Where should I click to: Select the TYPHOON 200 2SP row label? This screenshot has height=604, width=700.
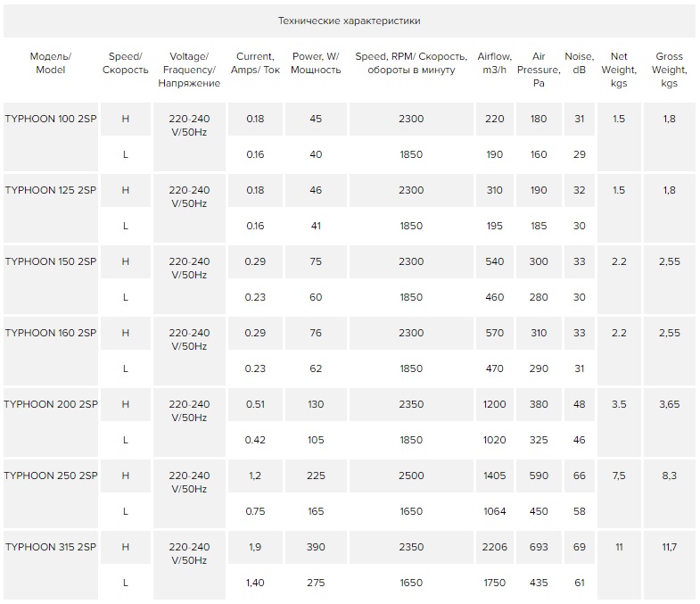click(51, 404)
